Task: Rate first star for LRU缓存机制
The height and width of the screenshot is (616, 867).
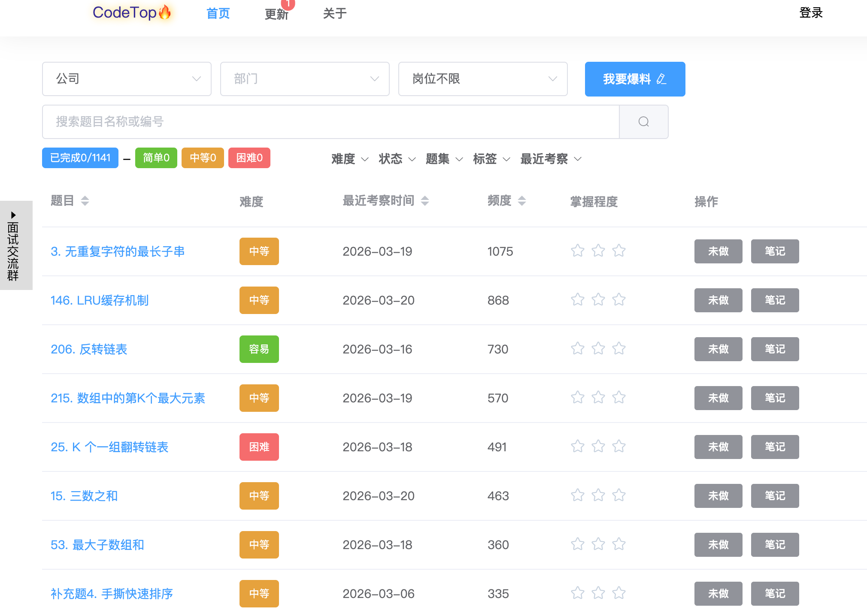Action: 578,299
